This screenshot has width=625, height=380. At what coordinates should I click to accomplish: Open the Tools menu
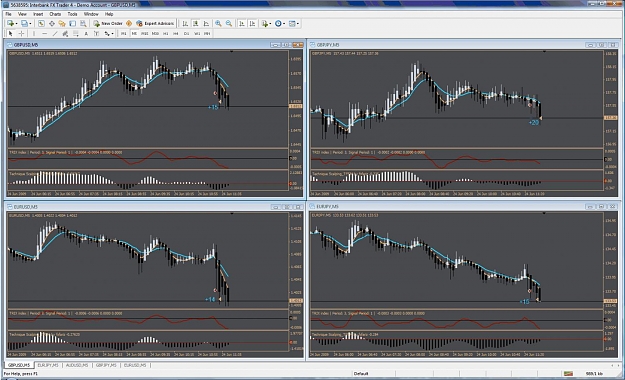(72, 14)
